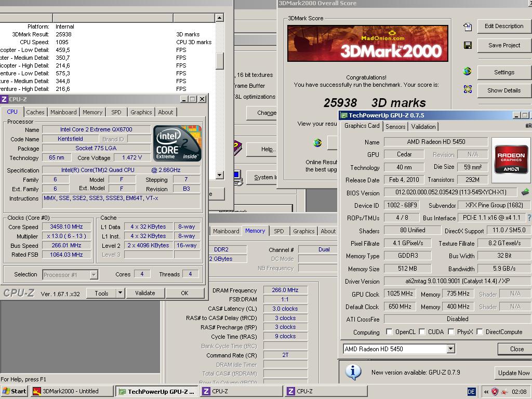Click the CPU-Z Validate button
532x399 pixels.
145,293
